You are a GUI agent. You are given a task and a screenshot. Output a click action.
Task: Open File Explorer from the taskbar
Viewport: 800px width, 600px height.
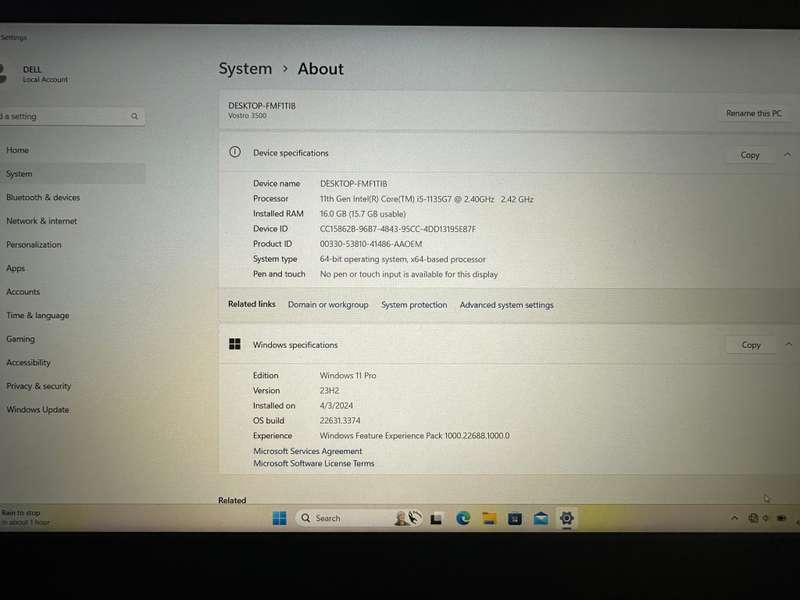pyautogui.click(x=489, y=518)
